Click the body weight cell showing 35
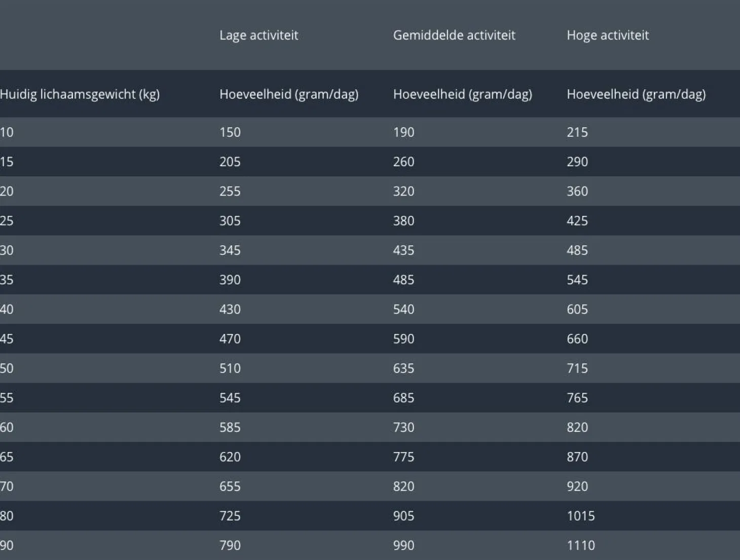The width and height of the screenshot is (740, 560). pos(7,280)
